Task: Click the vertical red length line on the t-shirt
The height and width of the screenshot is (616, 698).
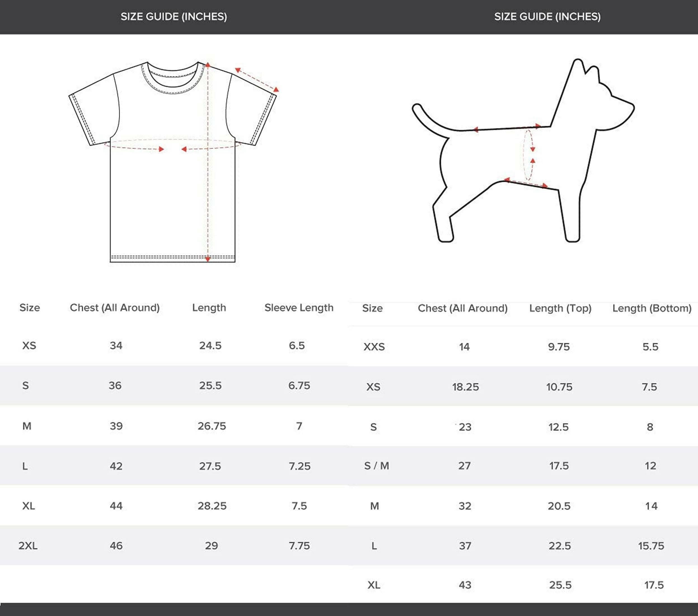Action: 208,191
